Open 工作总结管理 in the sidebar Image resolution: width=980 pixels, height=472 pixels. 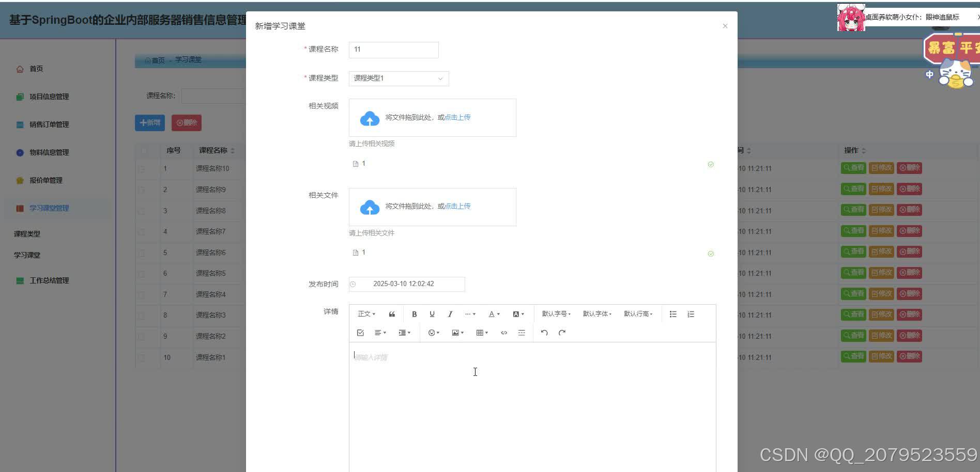point(57,280)
